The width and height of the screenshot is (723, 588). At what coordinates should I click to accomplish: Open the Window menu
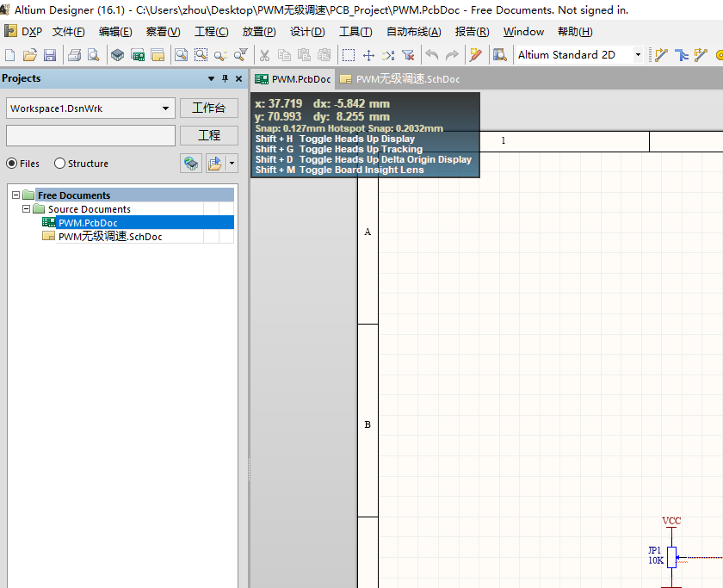point(523,31)
